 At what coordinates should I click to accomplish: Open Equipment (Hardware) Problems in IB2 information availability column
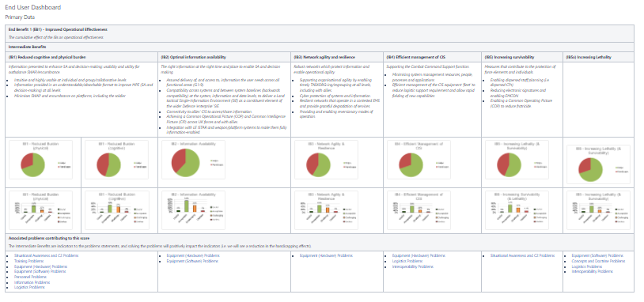(193, 255)
